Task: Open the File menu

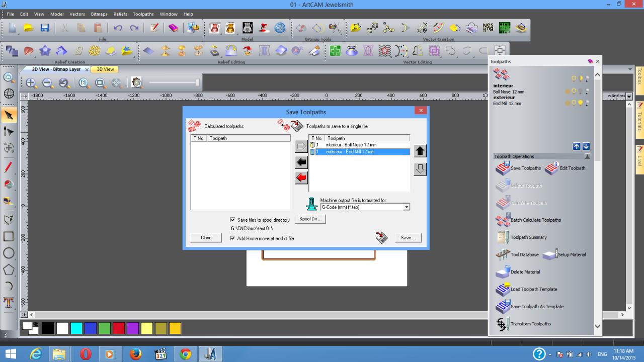Action: click(10, 14)
